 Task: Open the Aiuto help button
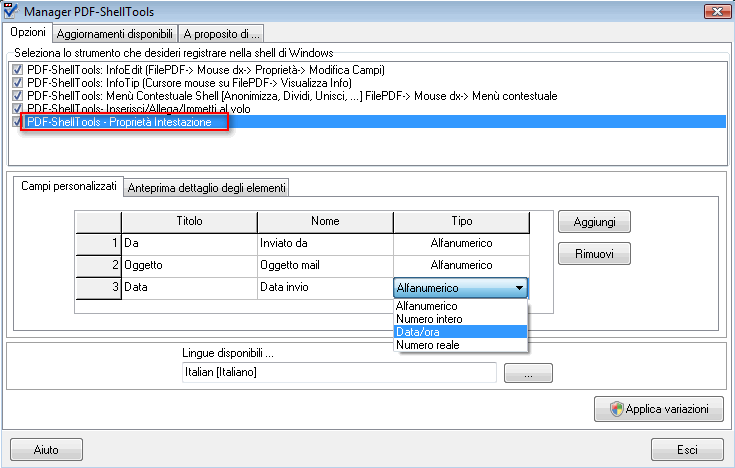[x=46, y=450]
